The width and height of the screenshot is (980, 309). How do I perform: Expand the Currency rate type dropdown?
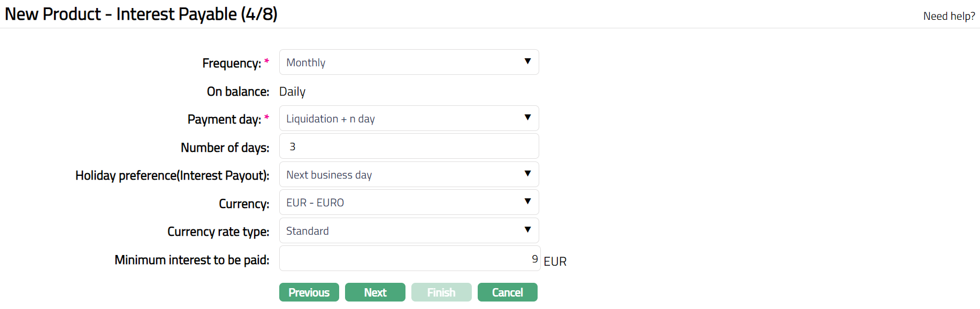pos(409,231)
